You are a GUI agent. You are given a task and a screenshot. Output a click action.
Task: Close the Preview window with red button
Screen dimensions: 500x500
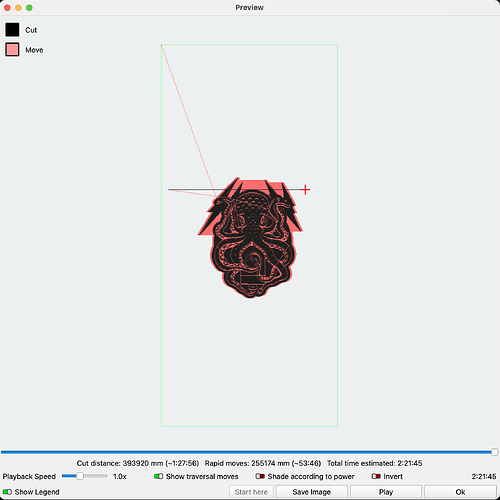pos(7,7)
